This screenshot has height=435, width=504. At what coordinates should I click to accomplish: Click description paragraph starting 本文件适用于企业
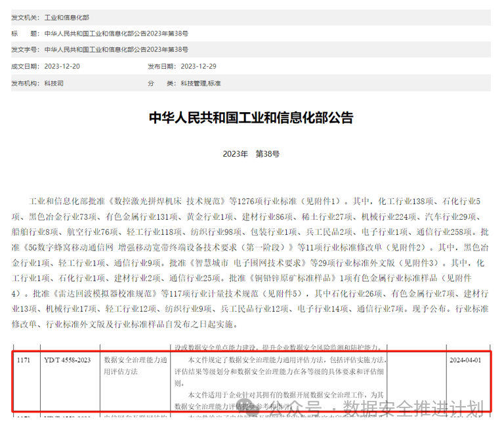pos(279,400)
